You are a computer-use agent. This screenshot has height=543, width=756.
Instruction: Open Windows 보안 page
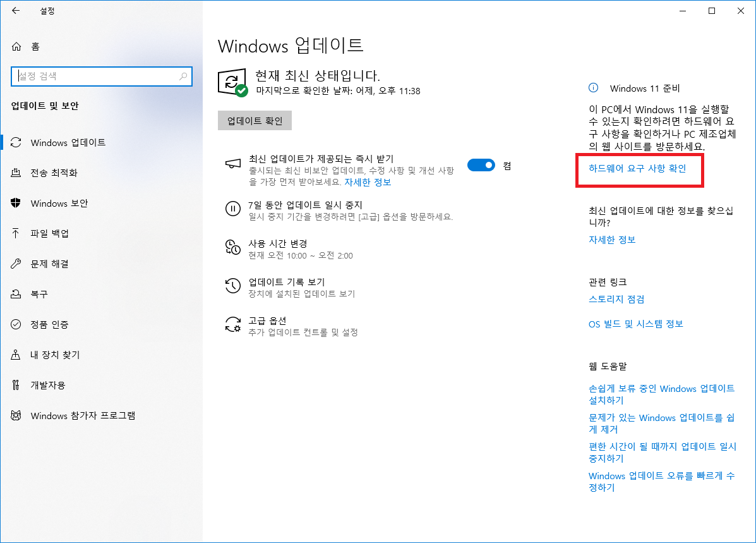coord(59,203)
